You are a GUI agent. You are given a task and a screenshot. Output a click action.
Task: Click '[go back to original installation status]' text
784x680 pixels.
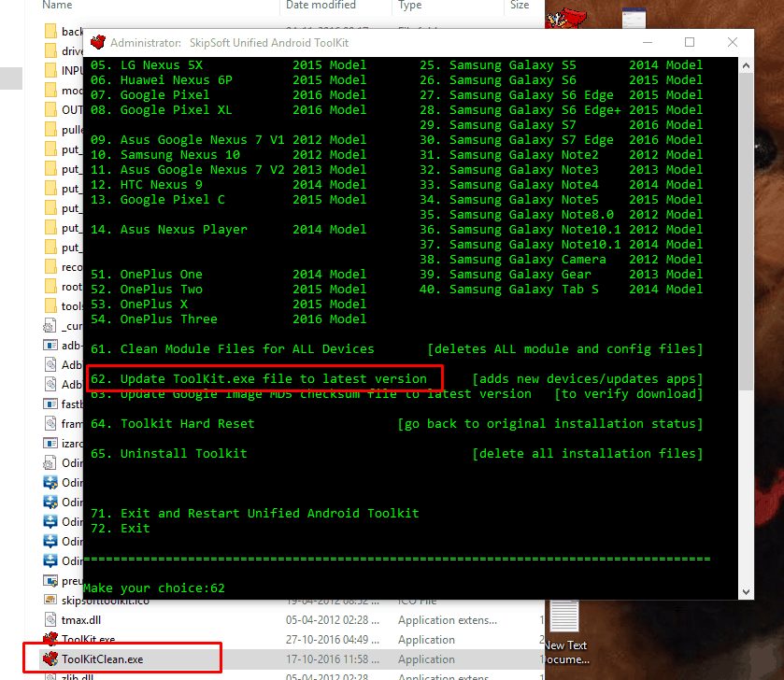click(x=550, y=424)
